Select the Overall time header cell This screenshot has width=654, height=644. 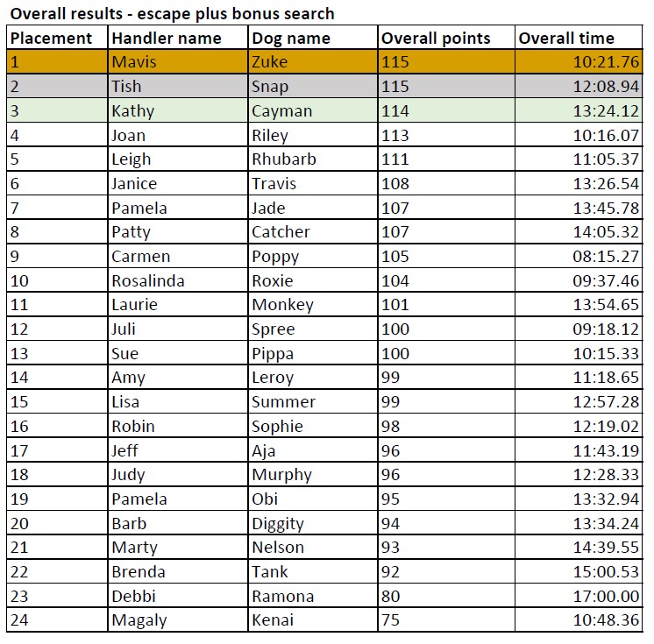[x=579, y=38]
